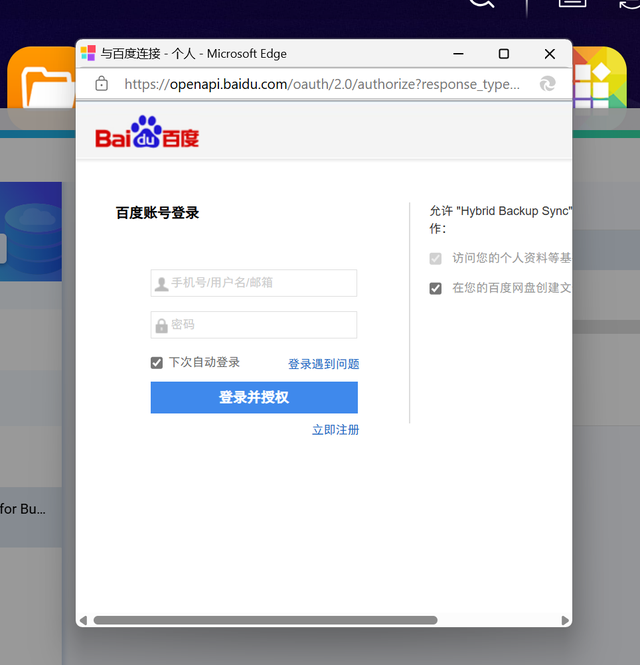Click the Edge icon at the address bar's right

pos(548,84)
